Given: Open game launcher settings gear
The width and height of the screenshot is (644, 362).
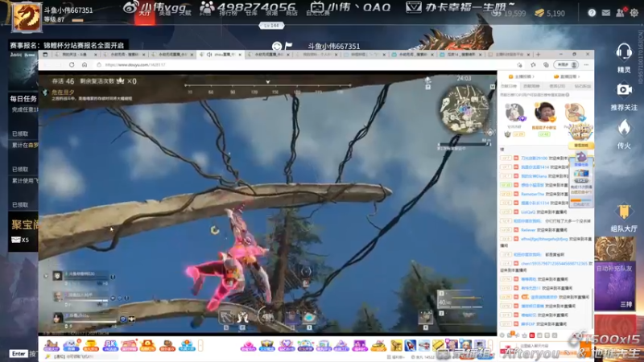Looking at the screenshot, I should point(634,13).
